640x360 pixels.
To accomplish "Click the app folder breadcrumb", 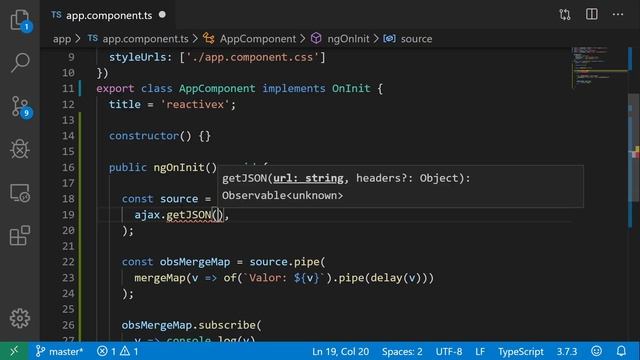I will 62,39.
